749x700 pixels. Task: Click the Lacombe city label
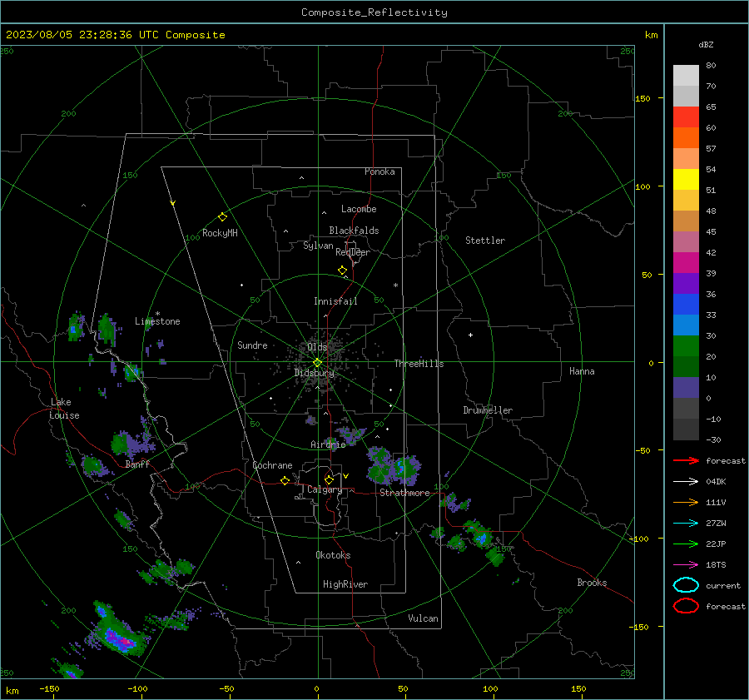[359, 209]
